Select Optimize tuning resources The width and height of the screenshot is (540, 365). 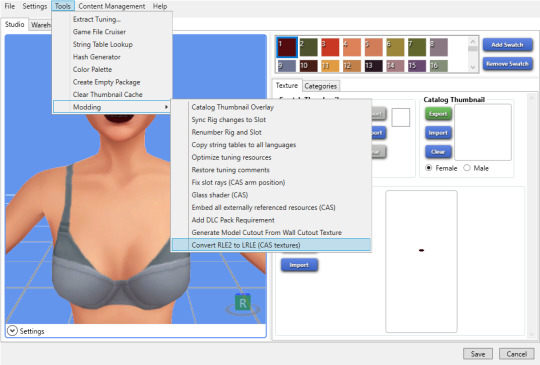[x=271, y=157]
